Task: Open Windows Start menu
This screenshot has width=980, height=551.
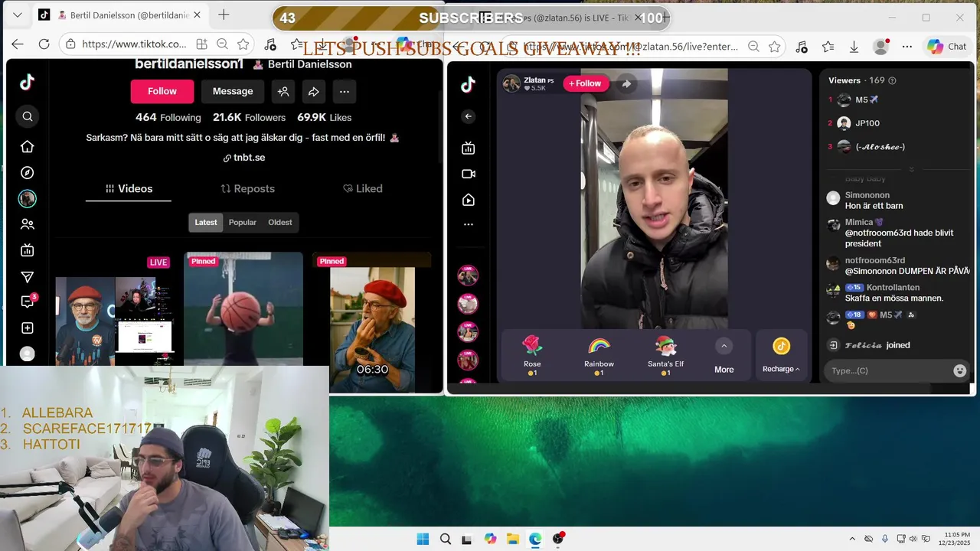Action: [423, 539]
